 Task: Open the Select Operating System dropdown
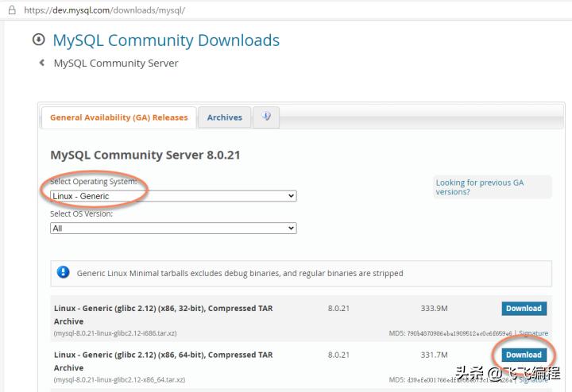pos(173,196)
